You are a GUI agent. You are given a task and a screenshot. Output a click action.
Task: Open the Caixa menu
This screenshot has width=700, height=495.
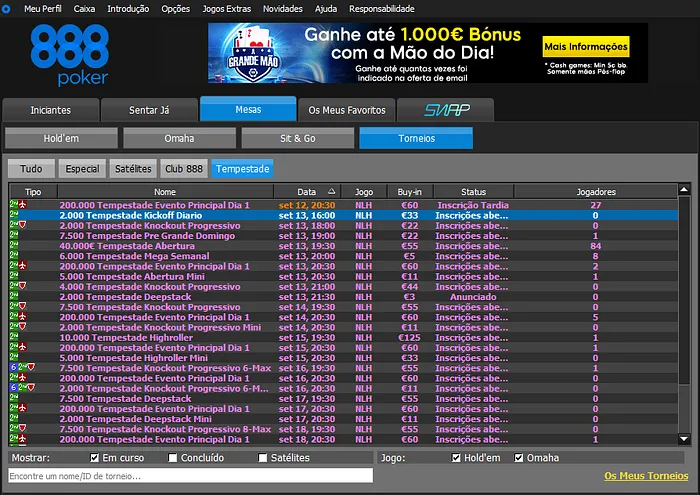[84, 8]
